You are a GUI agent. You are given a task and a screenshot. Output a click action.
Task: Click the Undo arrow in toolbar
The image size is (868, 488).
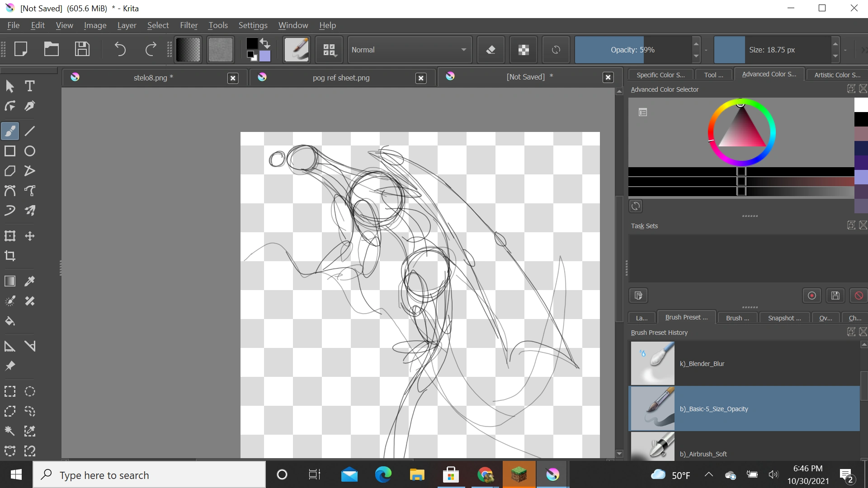(120, 49)
